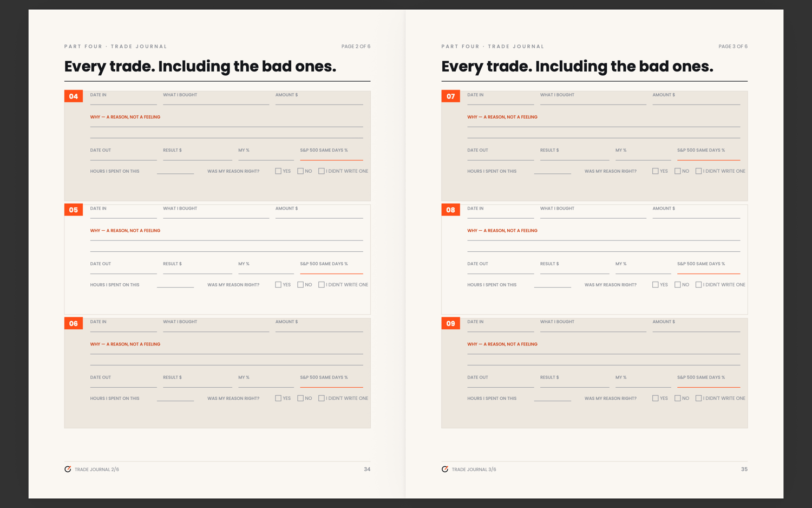
Task: Click the hours spent field of trade 07
Action: (553, 171)
